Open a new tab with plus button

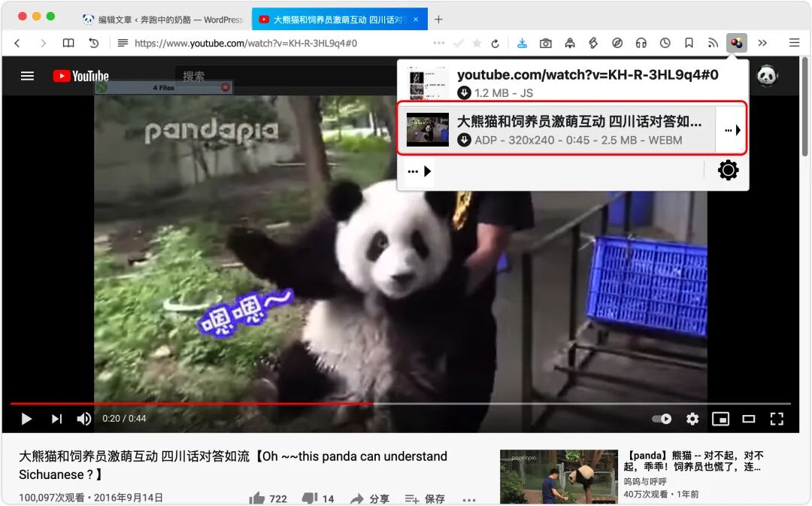click(x=438, y=20)
